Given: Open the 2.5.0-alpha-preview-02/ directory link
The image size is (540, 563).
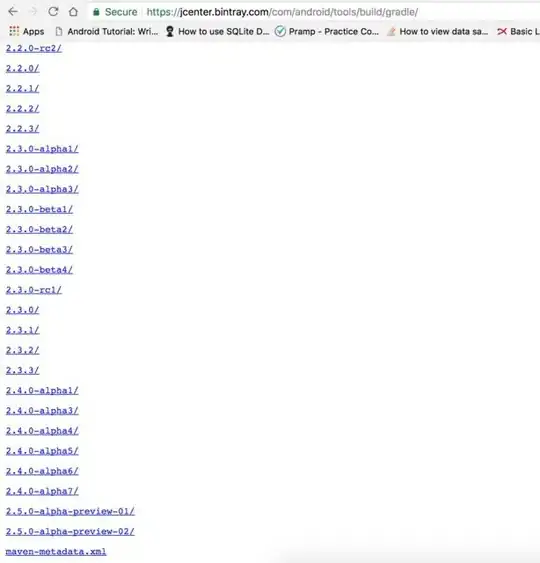Looking at the screenshot, I should pos(70,531).
